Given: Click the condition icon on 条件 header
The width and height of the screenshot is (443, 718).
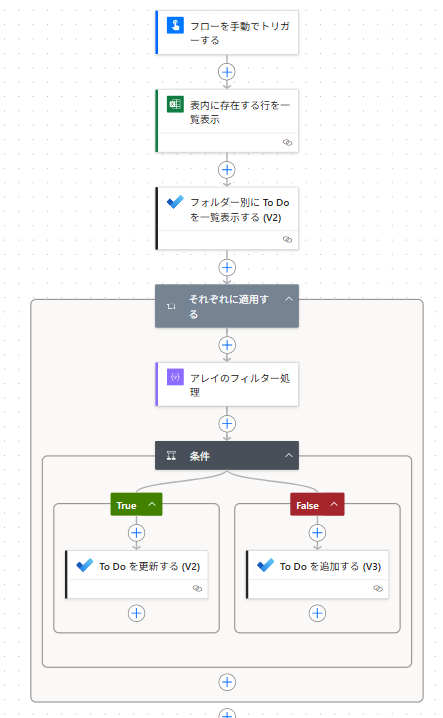Looking at the screenshot, I should coord(171,456).
